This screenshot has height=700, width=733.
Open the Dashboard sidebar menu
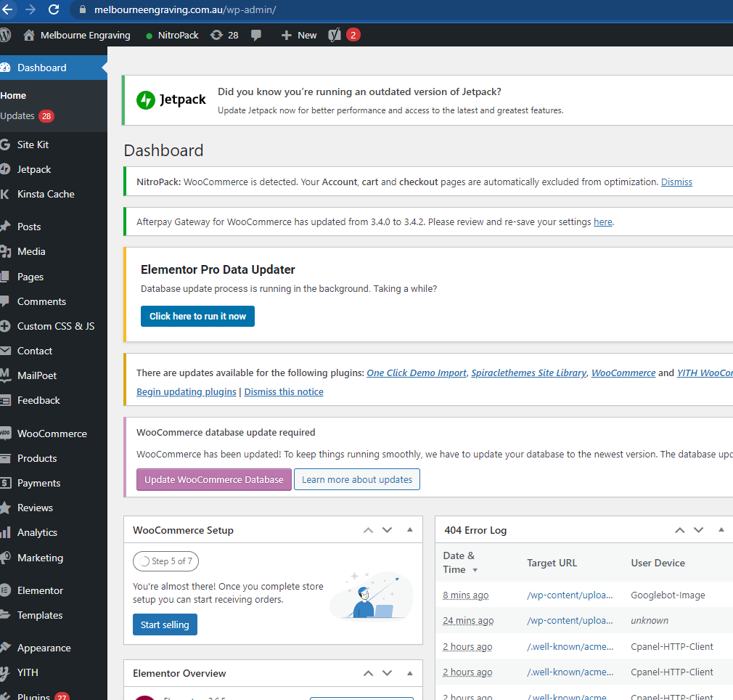(52, 68)
